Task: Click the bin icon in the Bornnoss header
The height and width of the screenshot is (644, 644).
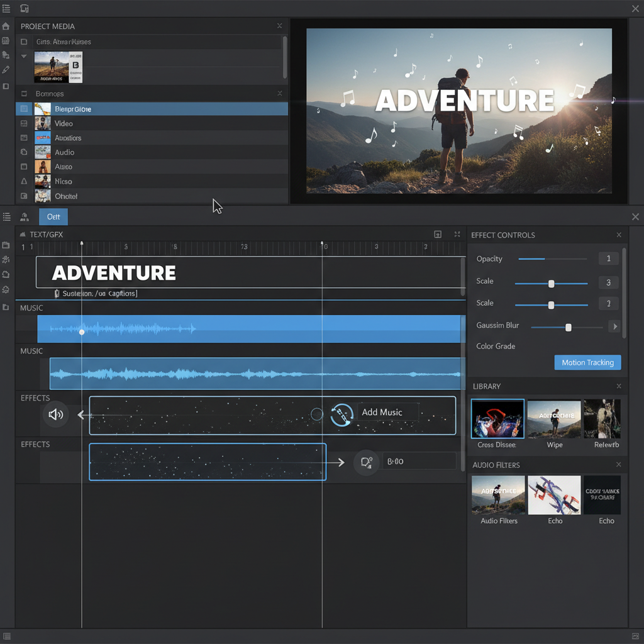Action: pos(24,94)
